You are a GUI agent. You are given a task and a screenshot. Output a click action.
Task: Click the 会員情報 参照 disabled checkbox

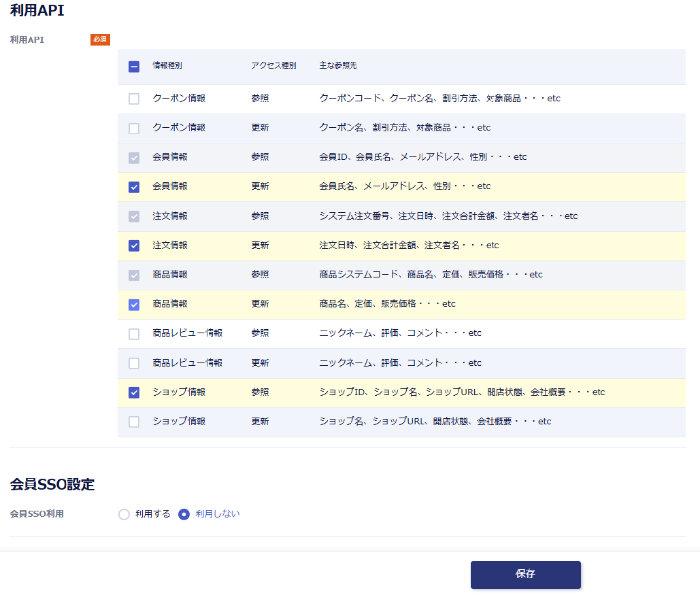(x=134, y=158)
